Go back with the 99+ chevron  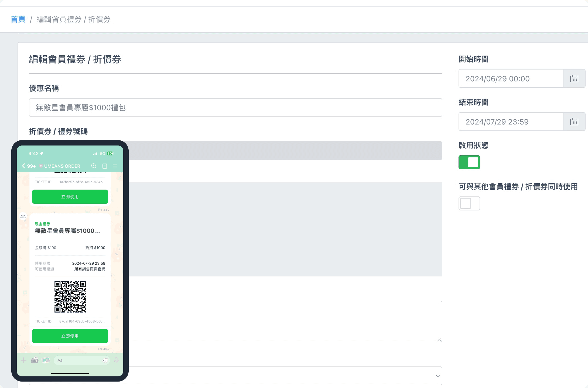coord(24,166)
